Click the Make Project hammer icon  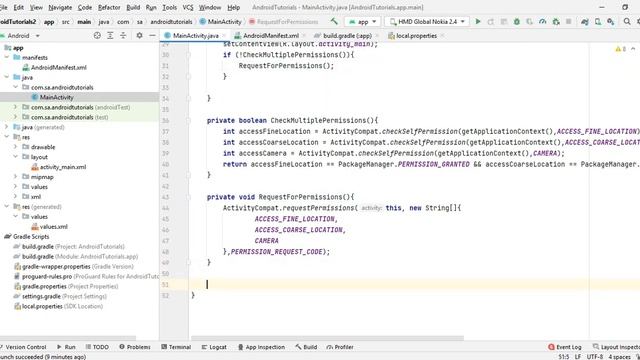tap(334, 22)
